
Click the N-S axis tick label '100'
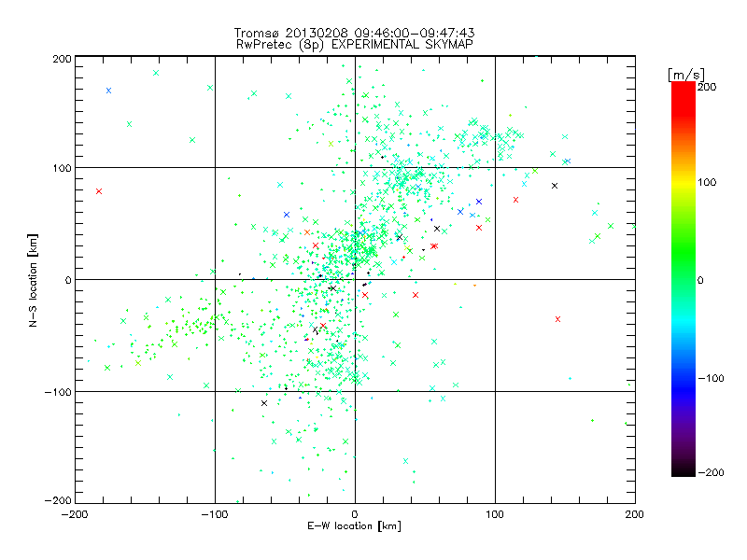(62, 169)
